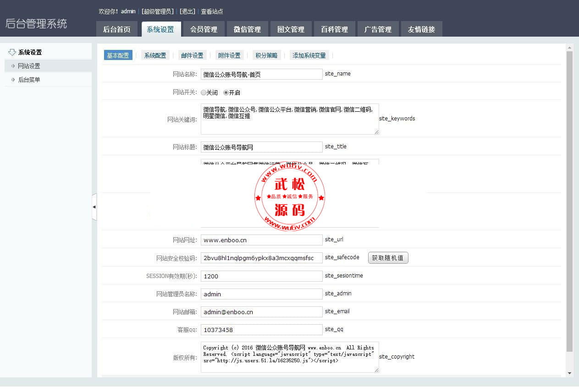Click the arrow icon beside 后台菜单
The height and width of the screenshot is (392, 579).
13,80
